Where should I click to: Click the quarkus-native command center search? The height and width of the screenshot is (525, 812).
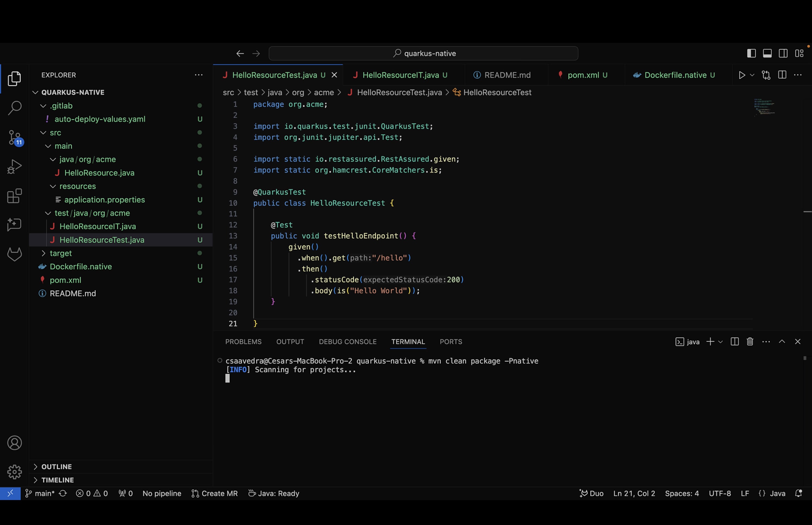424,53
